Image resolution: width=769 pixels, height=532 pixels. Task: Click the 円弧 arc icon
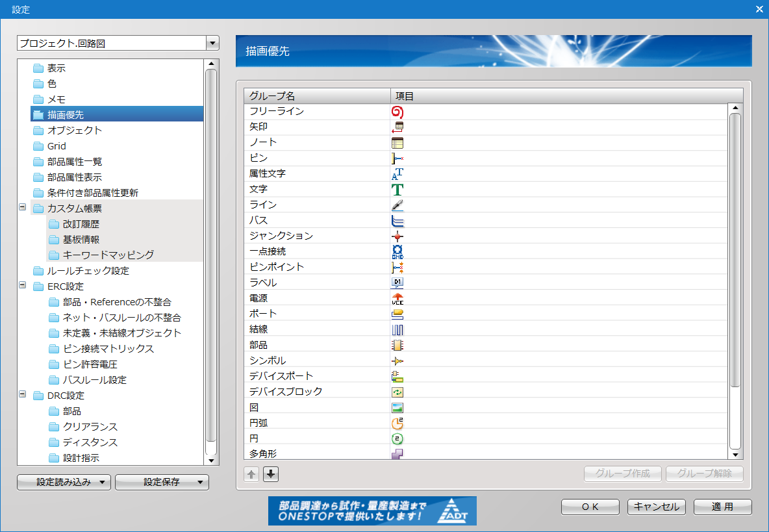[397, 424]
